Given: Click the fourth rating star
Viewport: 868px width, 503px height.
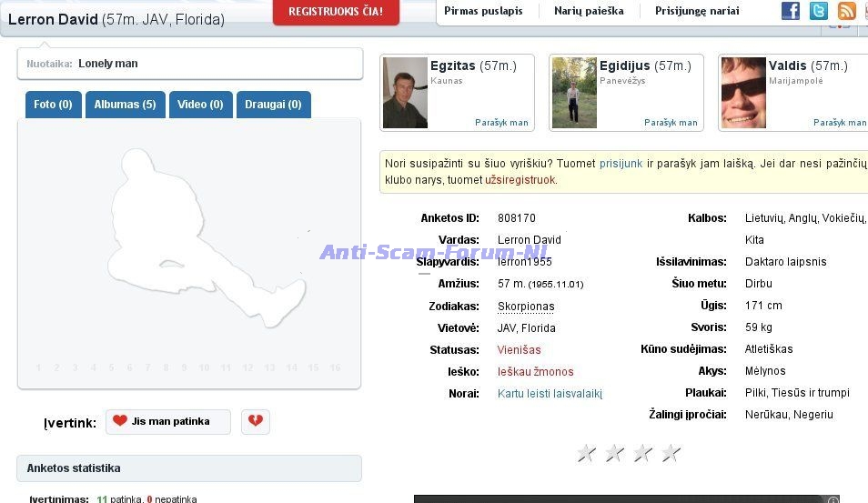Looking at the screenshot, I should point(671,452).
